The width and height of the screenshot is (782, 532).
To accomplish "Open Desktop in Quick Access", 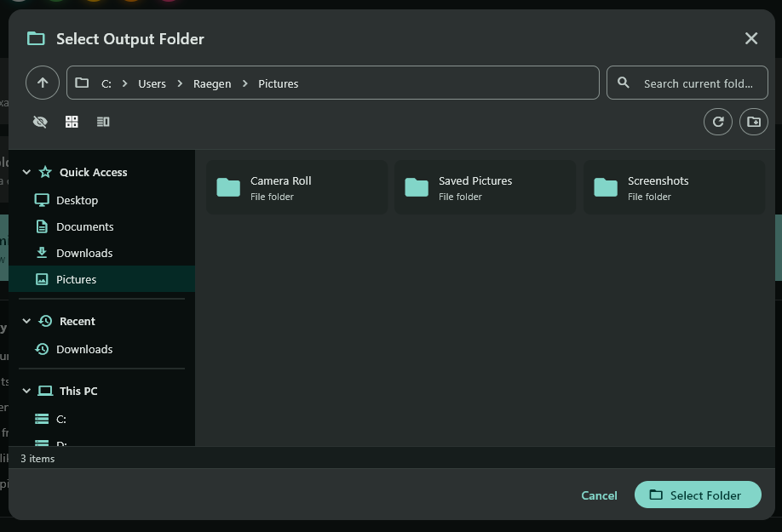I will tap(101, 200).
